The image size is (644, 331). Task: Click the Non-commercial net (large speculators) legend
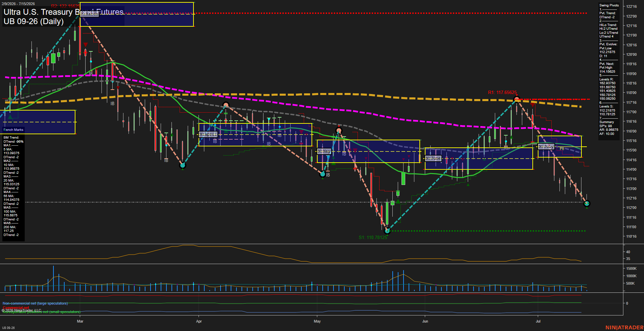(x=35, y=303)
